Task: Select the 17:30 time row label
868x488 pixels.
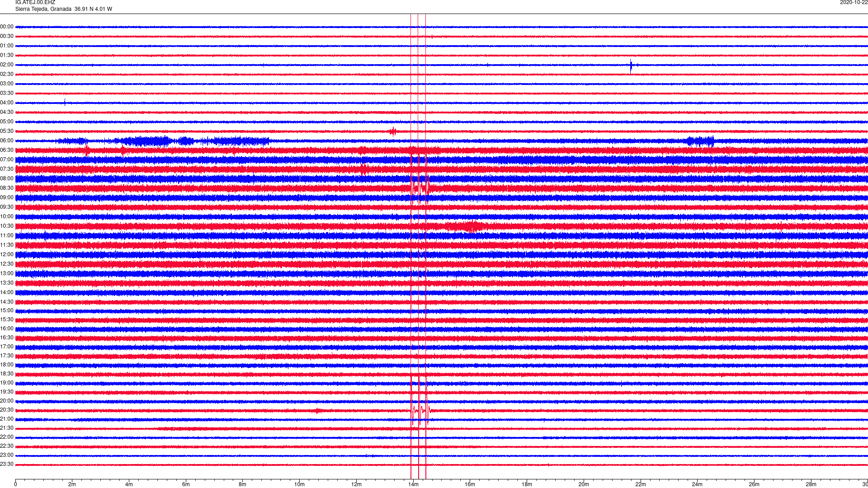Action: 7,356
